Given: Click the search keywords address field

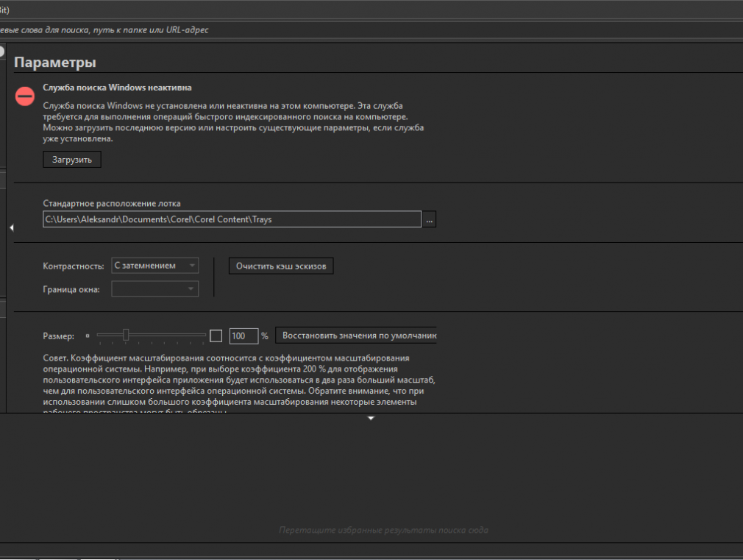Looking at the screenshot, I should [371, 30].
